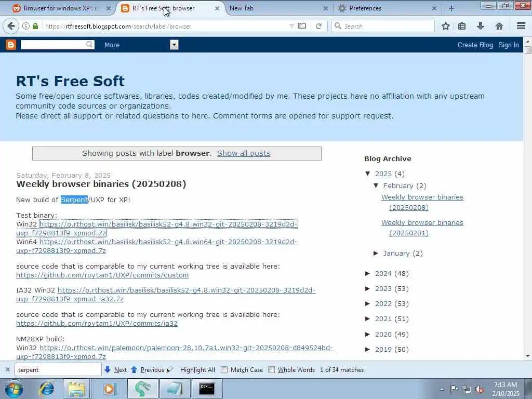532x399 pixels.
Task: Click the browser Search field
Action: 383,26
